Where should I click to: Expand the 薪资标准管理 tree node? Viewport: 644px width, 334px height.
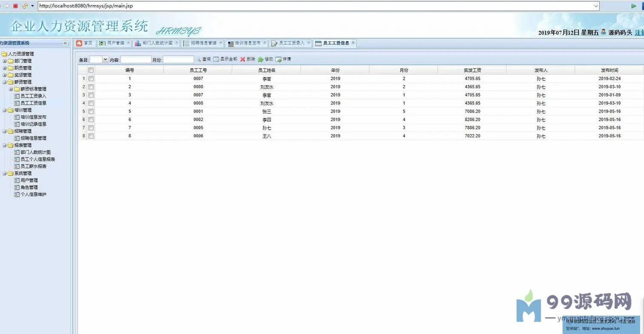pyautogui.click(x=11, y=89)
